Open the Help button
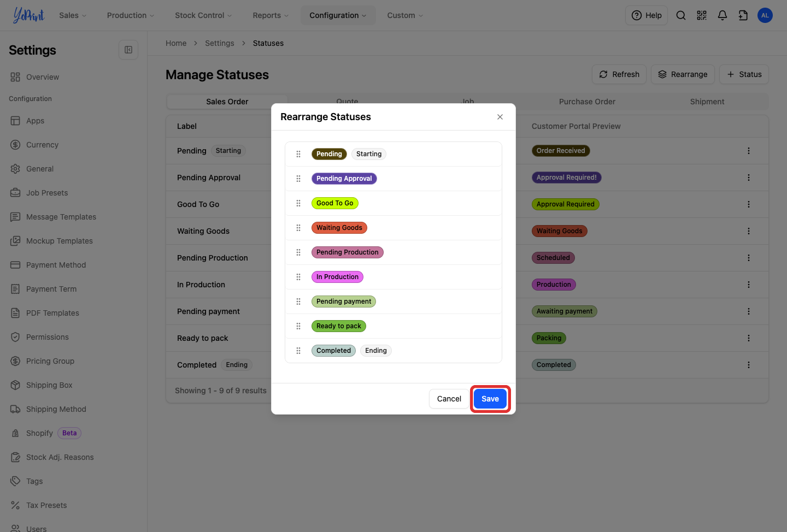 pos(647,15)
